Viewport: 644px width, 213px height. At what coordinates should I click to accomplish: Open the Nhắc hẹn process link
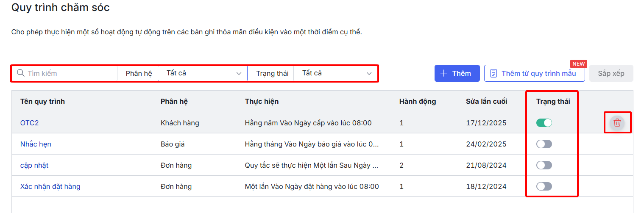[36, 144]
